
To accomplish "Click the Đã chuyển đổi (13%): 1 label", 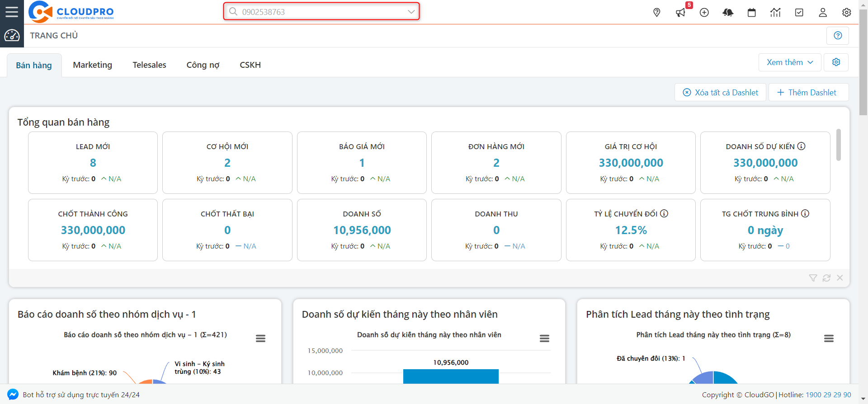I will tap(651, 358).
